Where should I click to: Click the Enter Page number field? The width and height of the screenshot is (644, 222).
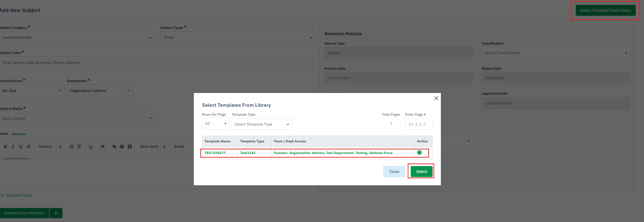pos(419,124)
